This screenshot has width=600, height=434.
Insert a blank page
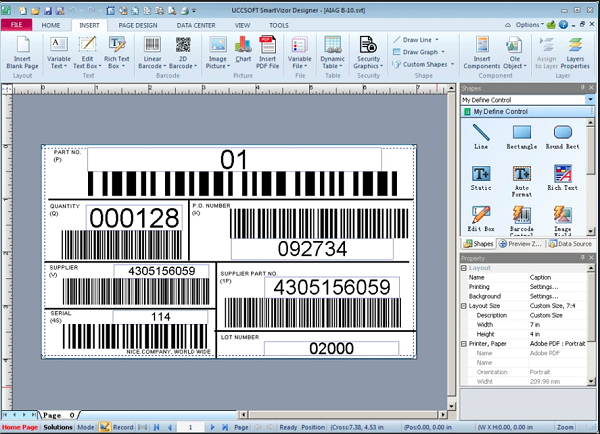22,53
